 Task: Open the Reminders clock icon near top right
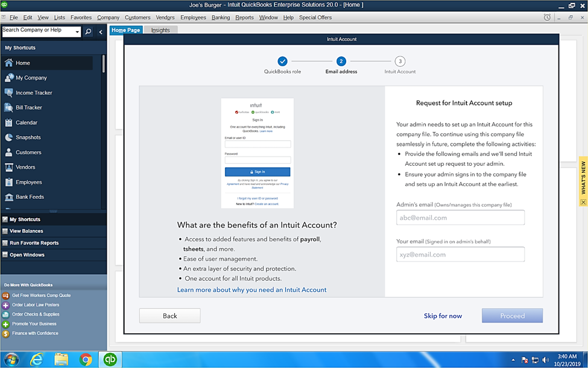click(548, 17)
